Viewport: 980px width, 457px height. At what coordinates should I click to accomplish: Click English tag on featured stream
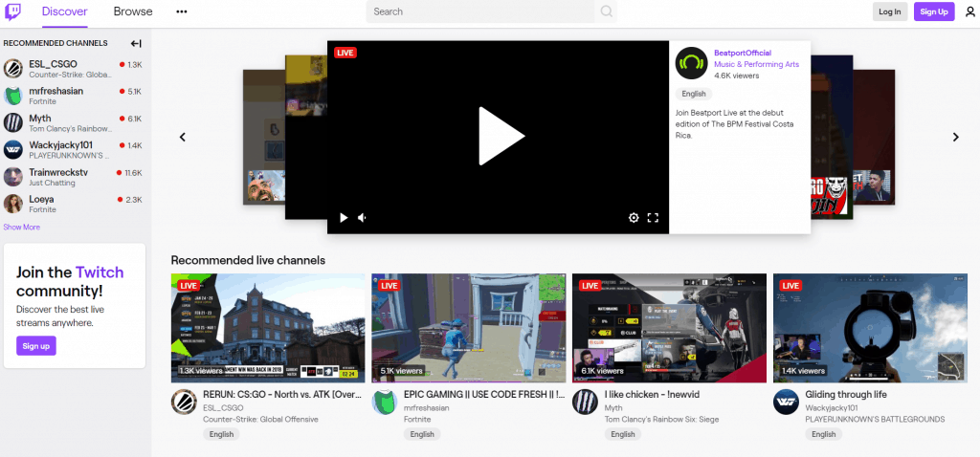694,94
